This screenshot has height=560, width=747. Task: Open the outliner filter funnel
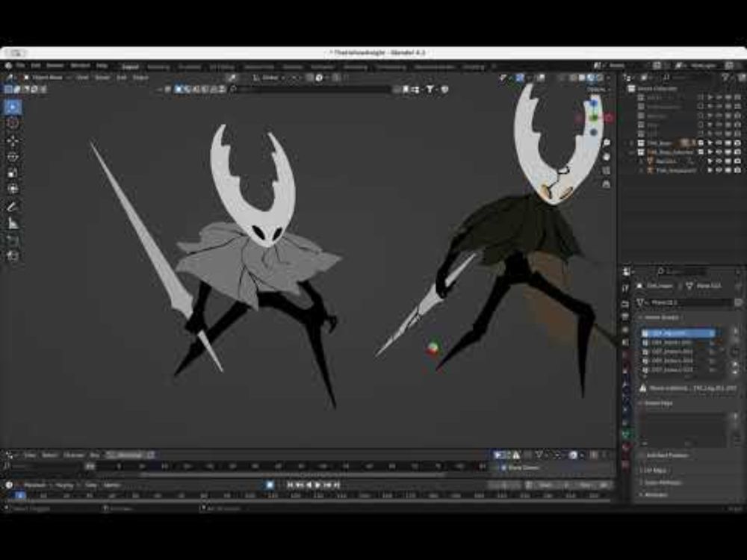coord(726,77)
